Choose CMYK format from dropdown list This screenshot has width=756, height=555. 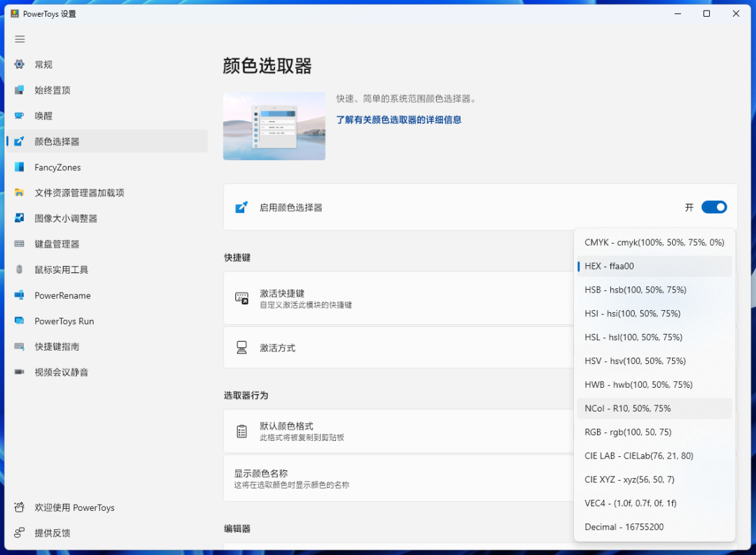pos(654,243)
